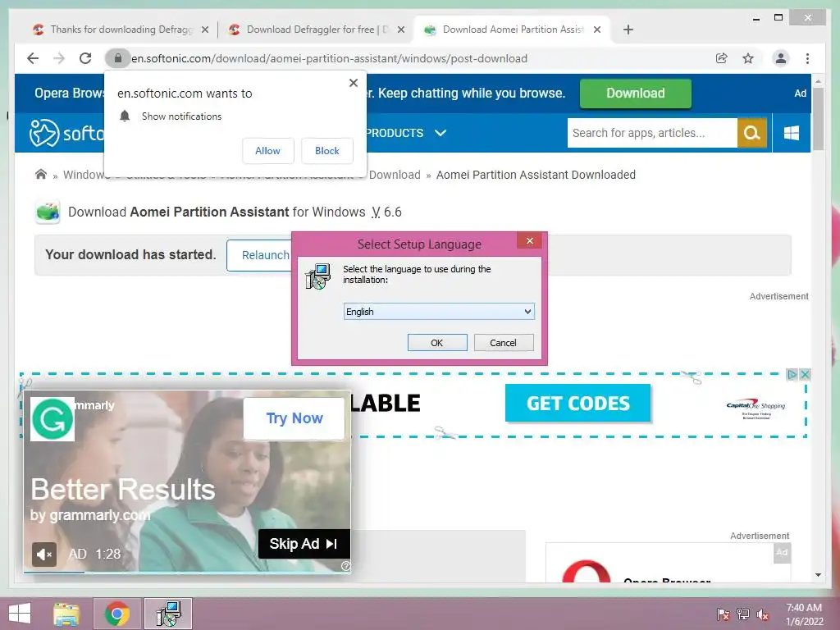Viewport: 840px width, 630px height.
Task: Click the browser forward arrow
Action: click(x=59, y=58)
